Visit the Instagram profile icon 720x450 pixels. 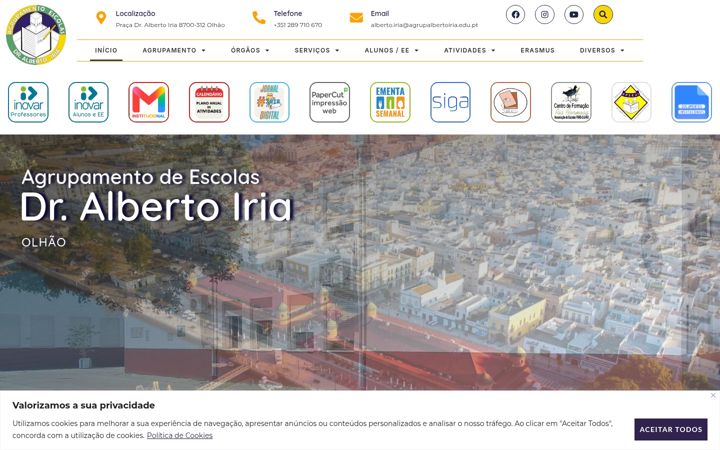pyautogui.click(x=545, y=15)
